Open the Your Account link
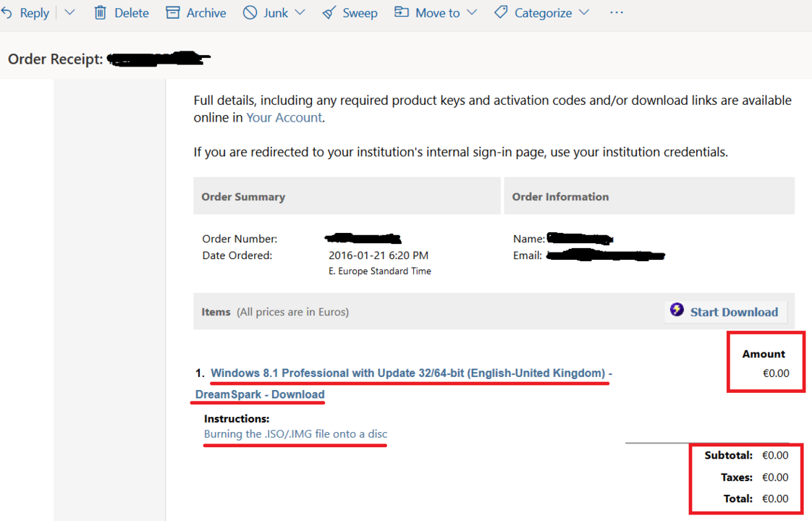This screenshot has width=812, height=521. tap(284, 117)
